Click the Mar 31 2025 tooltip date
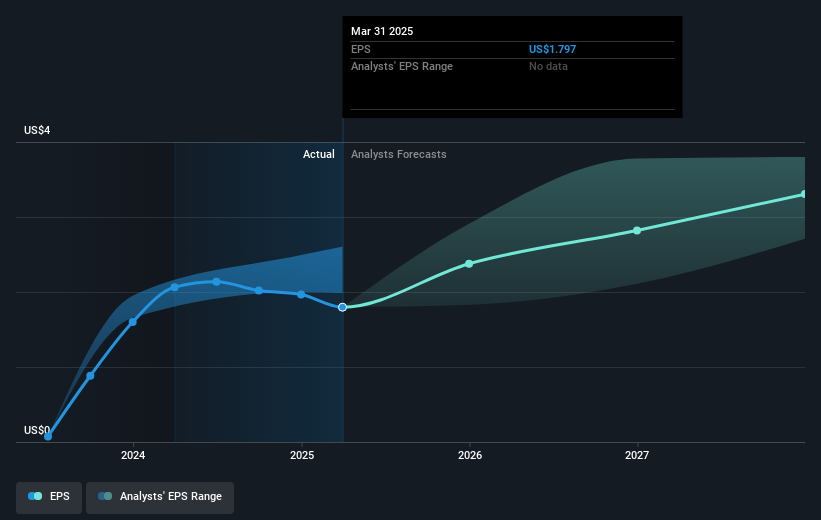This screenshot has width=821, height=520. [x=382, y=31]
